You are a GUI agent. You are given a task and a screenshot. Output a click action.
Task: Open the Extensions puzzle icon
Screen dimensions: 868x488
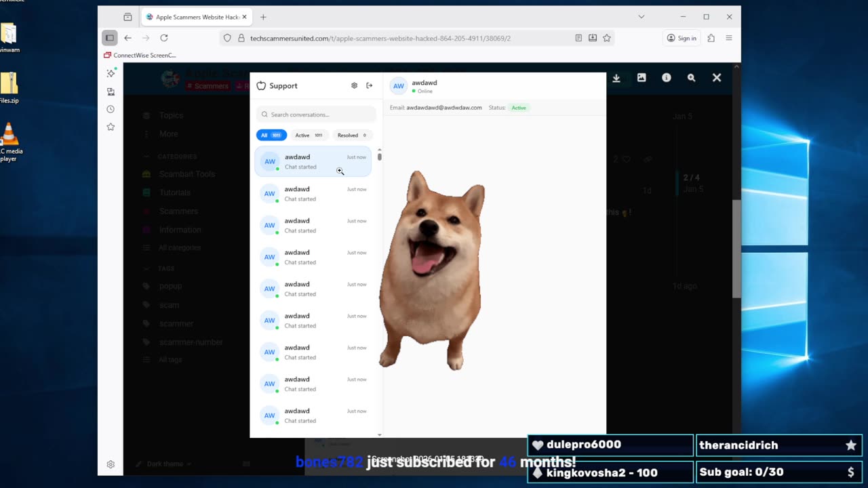[x=711, y=38]
